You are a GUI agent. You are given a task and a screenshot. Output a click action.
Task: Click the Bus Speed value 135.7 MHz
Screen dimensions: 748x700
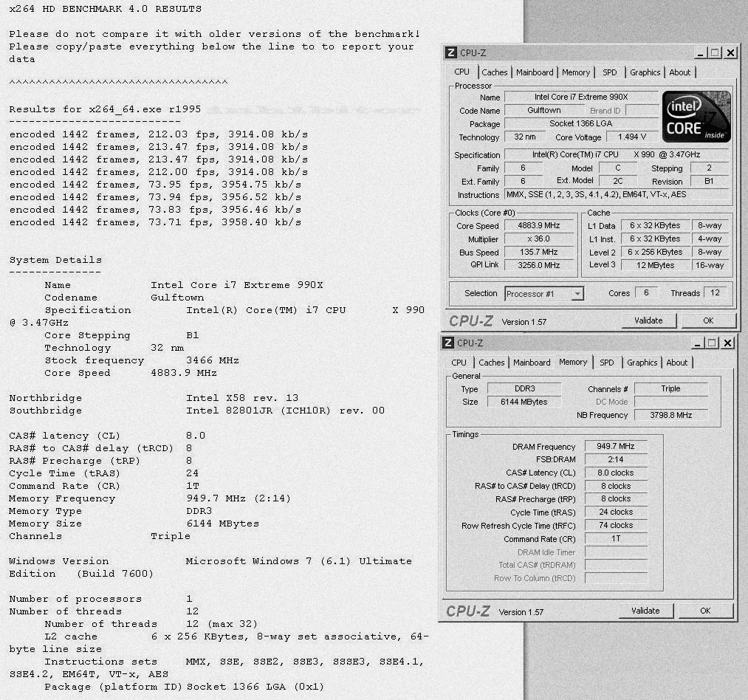click(x=539, y=252)
